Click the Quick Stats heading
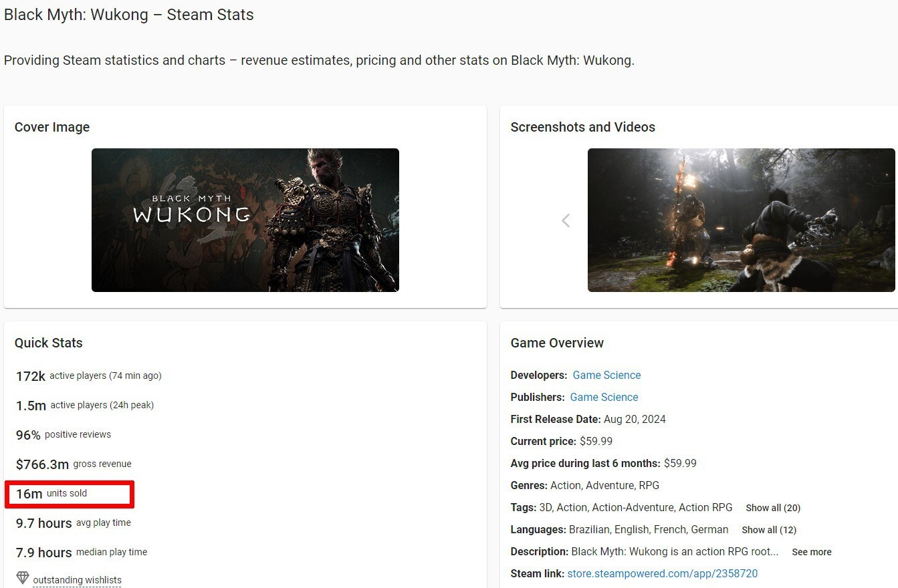Image resolution: width=898 pixels, height=588 pixels. pyautogui.click(x=49, y=343)
